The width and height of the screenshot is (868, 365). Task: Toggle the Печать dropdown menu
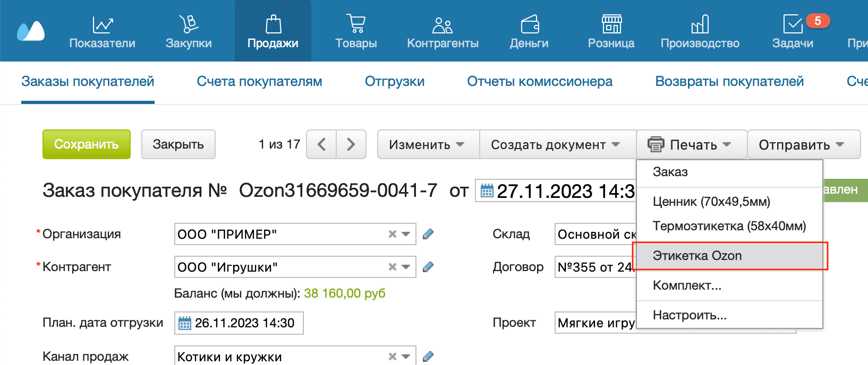coord(692,144)
